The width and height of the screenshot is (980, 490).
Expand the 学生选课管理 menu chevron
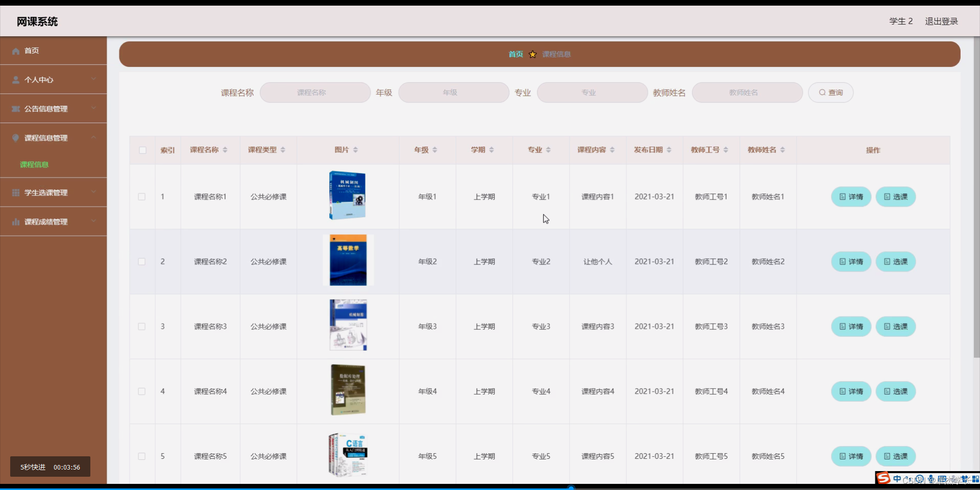pos(94,192)
